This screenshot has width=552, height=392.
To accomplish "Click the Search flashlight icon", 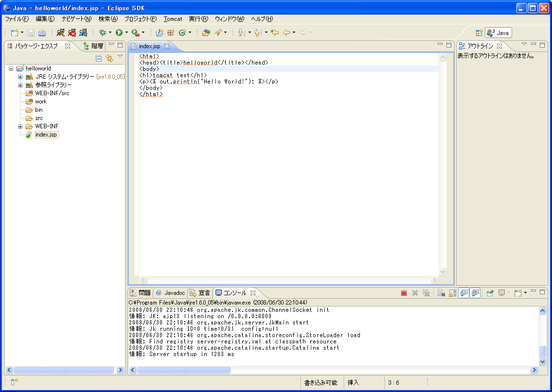I will click(218, 33).
